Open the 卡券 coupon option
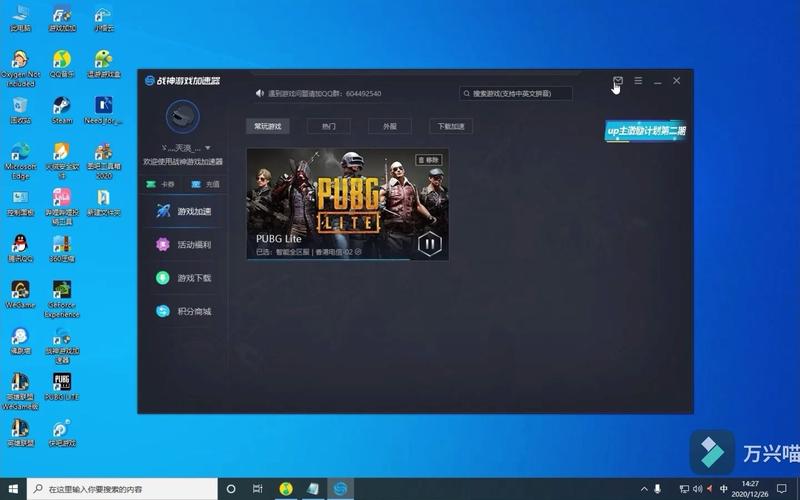 160,184
